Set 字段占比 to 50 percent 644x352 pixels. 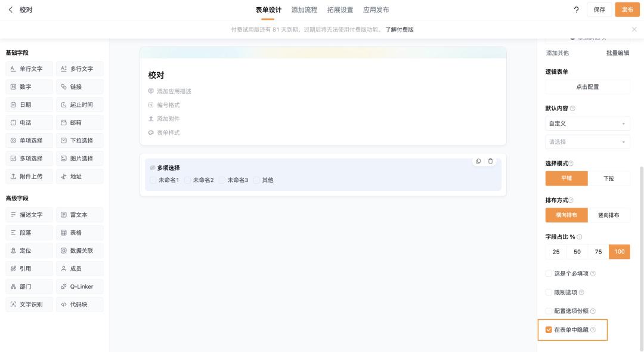coord(577,251)
